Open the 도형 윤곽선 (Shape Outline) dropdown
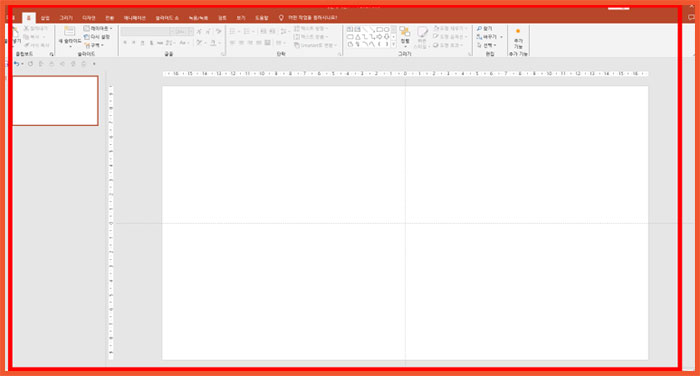 [450, 37]
